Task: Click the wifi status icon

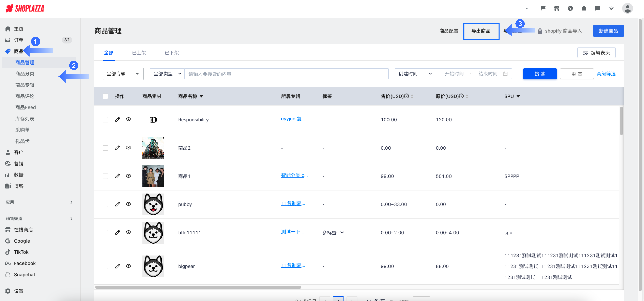Action: 611,9
